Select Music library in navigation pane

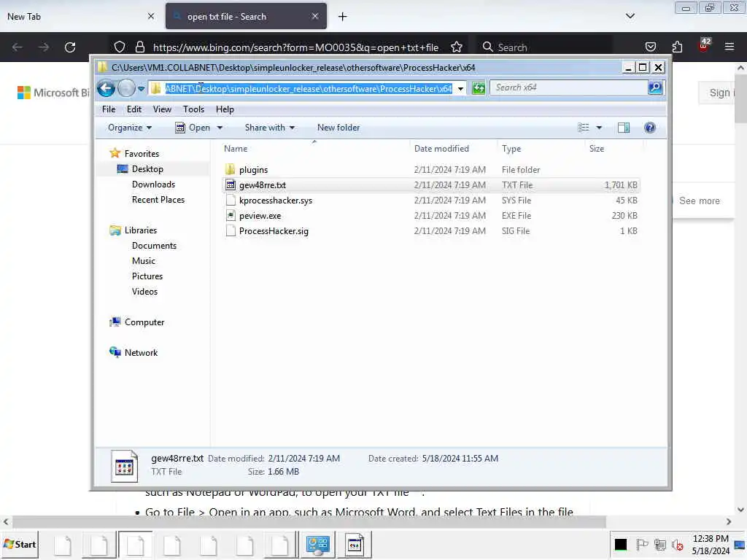click(x=144, y=261)
